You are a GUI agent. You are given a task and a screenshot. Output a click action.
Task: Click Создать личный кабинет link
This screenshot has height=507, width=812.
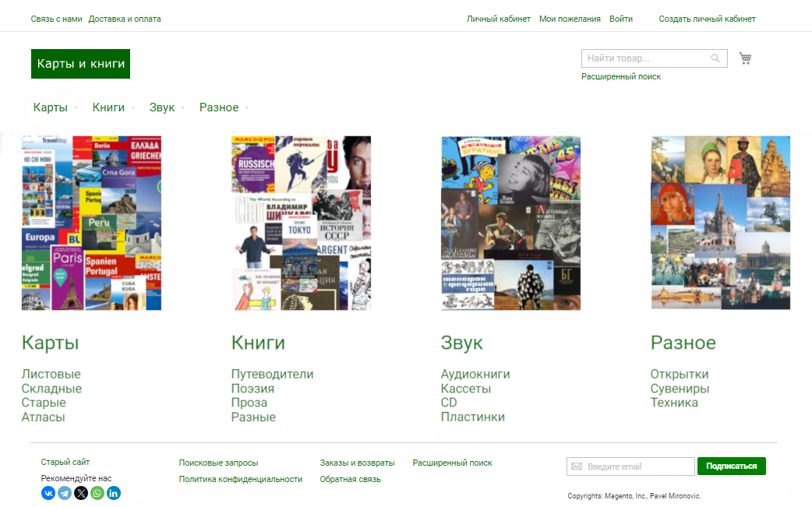(707, 19)
